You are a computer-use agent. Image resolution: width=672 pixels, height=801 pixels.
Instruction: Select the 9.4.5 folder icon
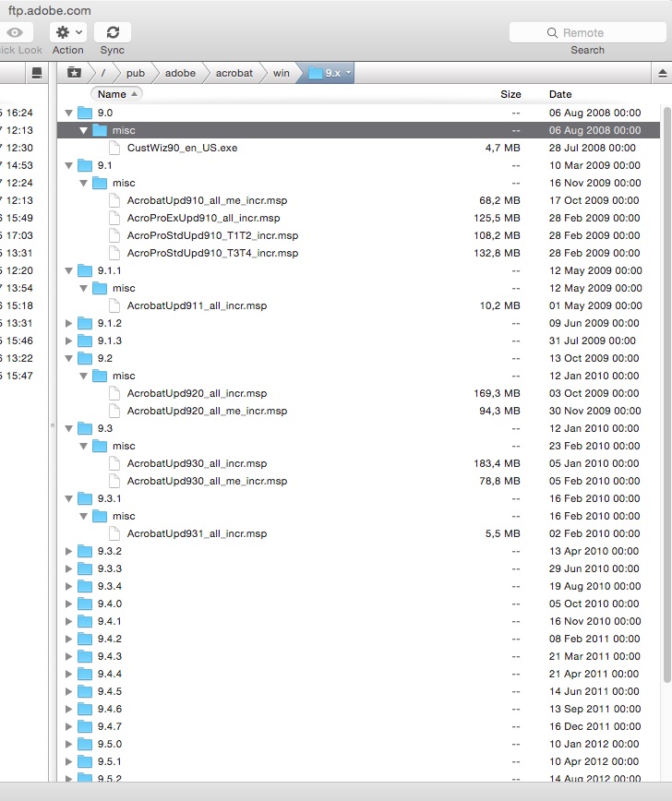pos(85,691)
